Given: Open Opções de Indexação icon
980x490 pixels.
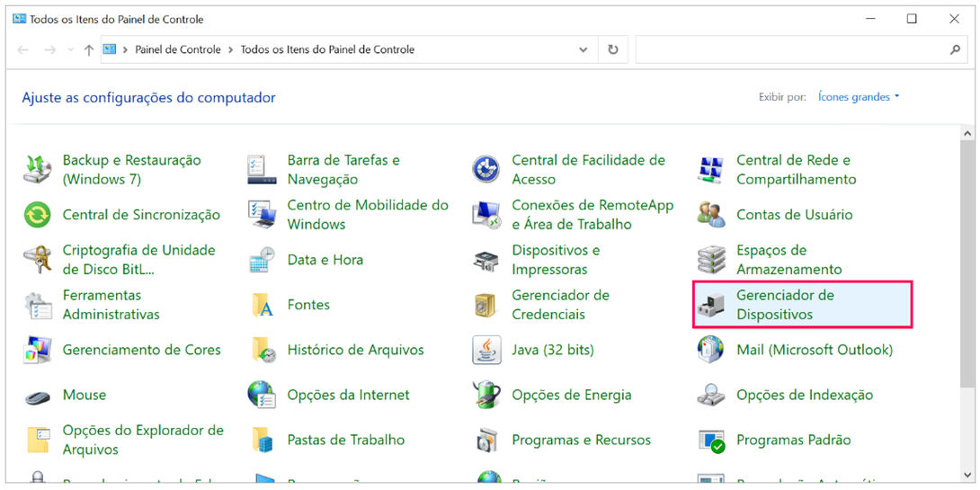Looking at the screenshot, I should (x=711, y=395).
